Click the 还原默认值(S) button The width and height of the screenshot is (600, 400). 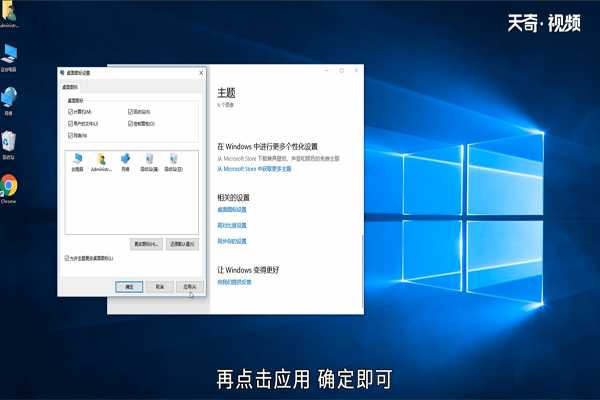click(x=183, y=244)
